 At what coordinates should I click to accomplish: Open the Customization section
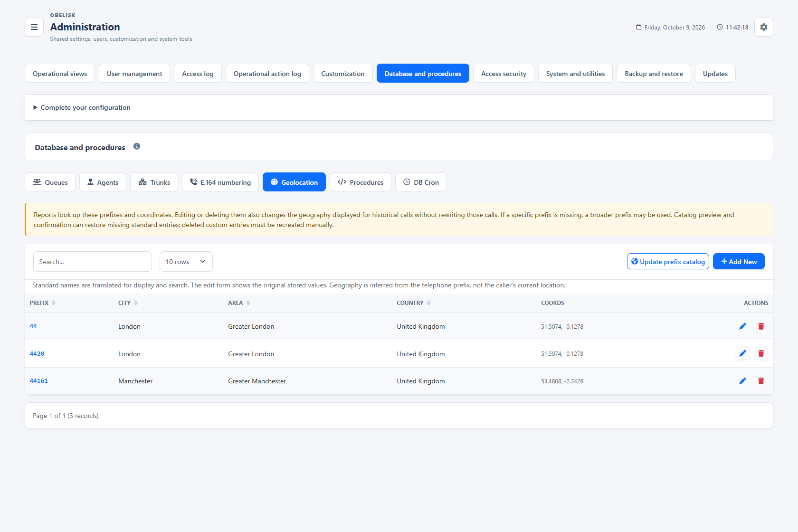point(343,73)
